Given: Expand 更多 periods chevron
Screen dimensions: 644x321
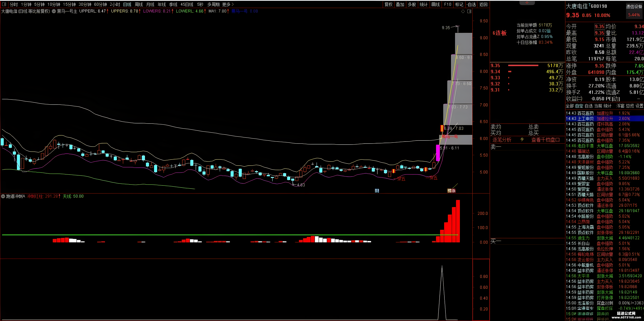Looking at the screenshot, I should (232, 4).
